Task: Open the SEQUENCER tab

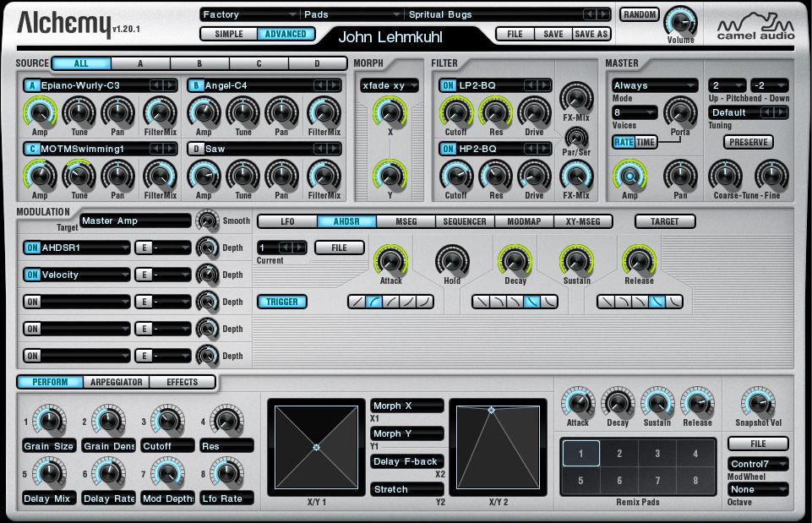Action: (465, 221)
